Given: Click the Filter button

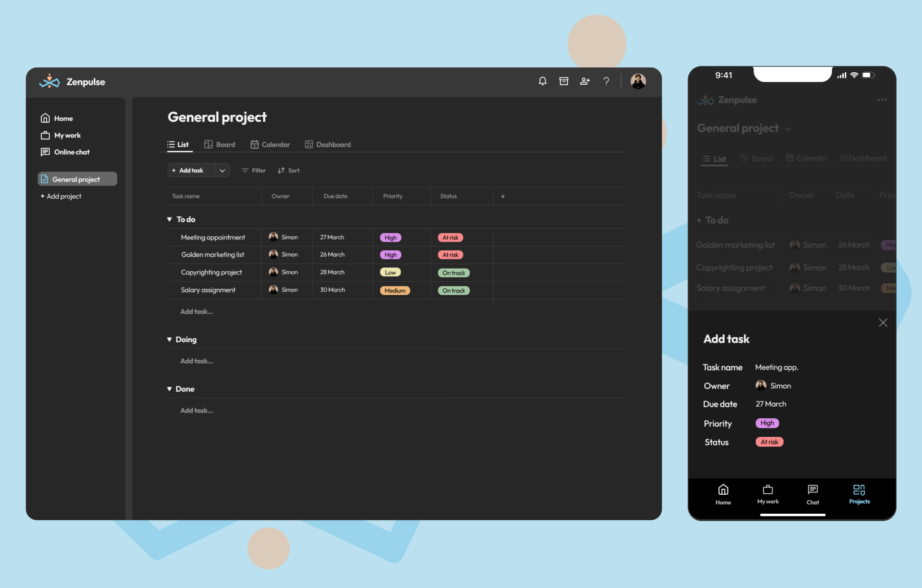Looking at the screenshot, I should tap(254, 170).
